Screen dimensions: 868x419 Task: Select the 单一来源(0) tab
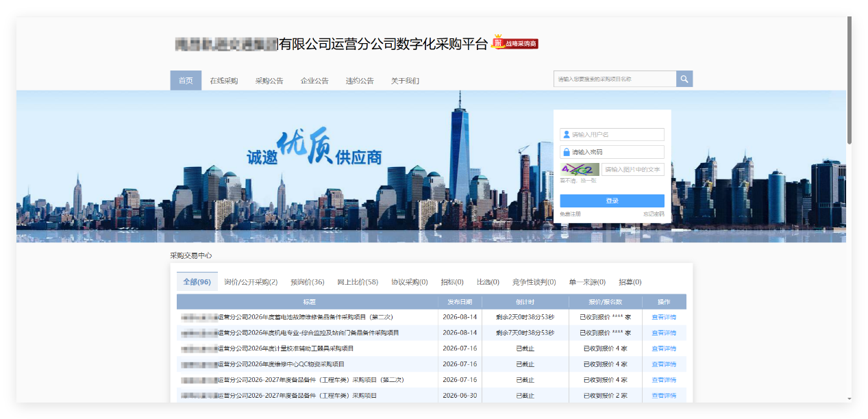(587, 282)
